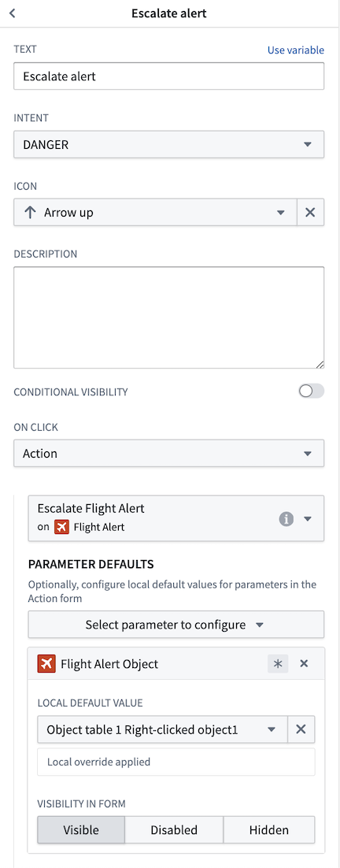Clear the Arrow up icon selection
This screenshot has height=868, width=340.
pyautogui.click(x=310, y=212)
